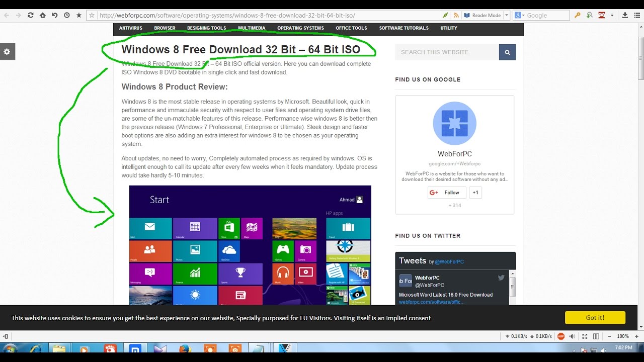The width and height of the screenshot is (644, 362).
Task: Open the Google search engine dropdown
Action: (520, 16)
